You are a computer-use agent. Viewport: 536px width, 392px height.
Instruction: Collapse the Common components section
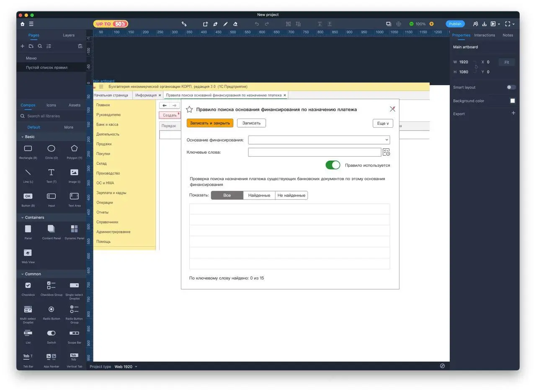22,274
